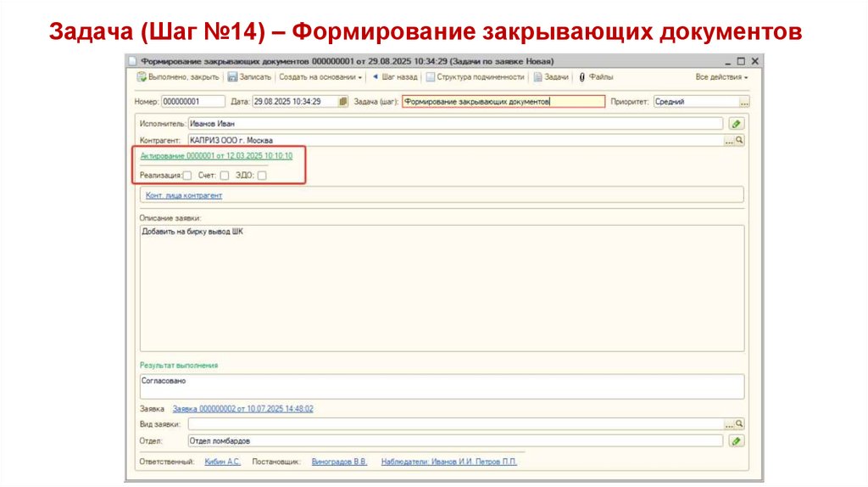This screenshot has height=487, width=868.
Task: Click inside the 'Описание заявки' text area
Action: (x=442, y=288)
